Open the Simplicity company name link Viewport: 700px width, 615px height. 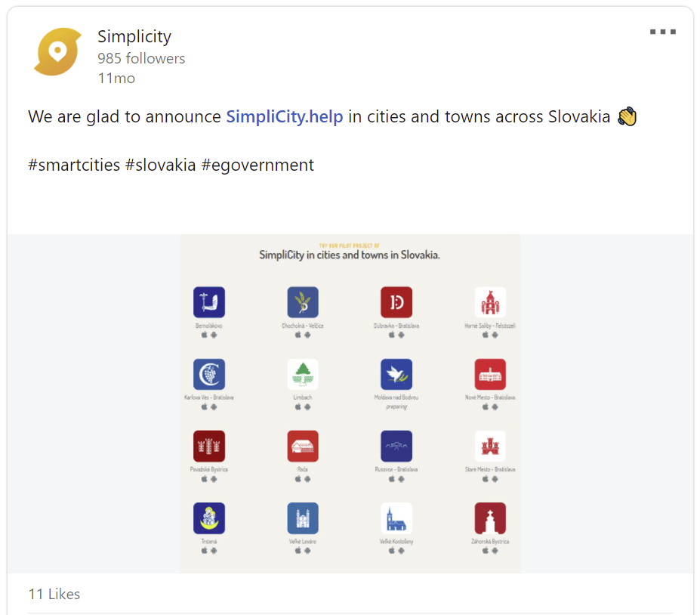point(134,36)
